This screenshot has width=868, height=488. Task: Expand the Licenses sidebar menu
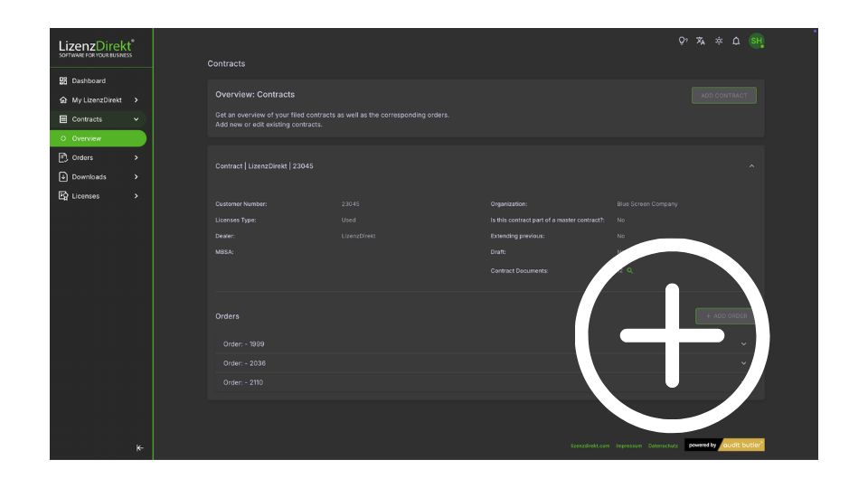click(136, 196)
